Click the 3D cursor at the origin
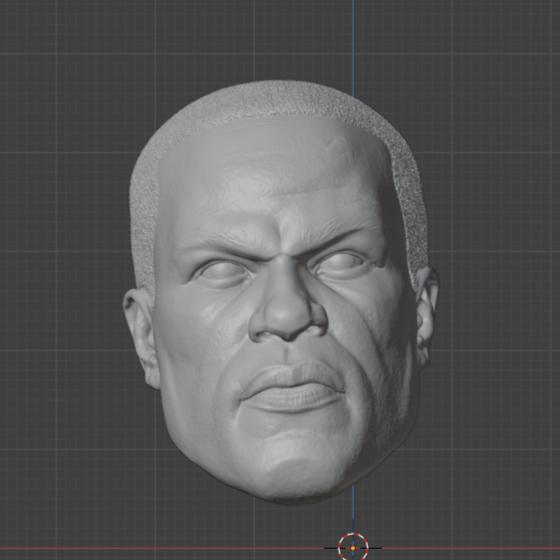Viewport: 560px width, 560px height. pos(353,548)
